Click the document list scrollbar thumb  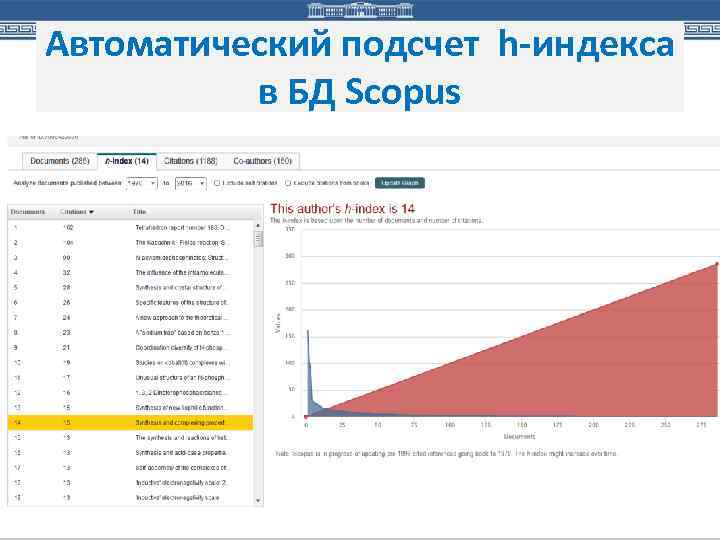258,239
